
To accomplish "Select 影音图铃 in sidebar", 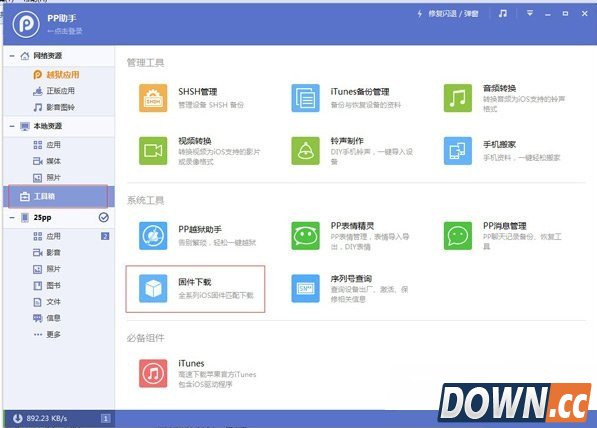I will (54, 107).
